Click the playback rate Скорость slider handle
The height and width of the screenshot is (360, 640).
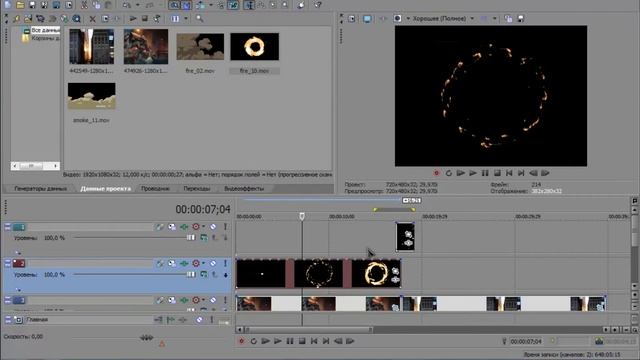(x=147, y=338)
